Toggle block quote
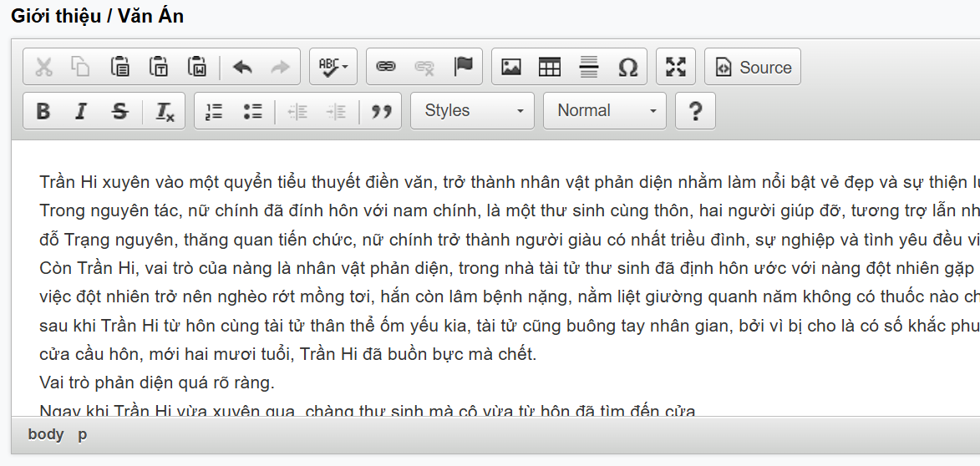This screenshot has width=980, height=466. (x=381, y=111)
